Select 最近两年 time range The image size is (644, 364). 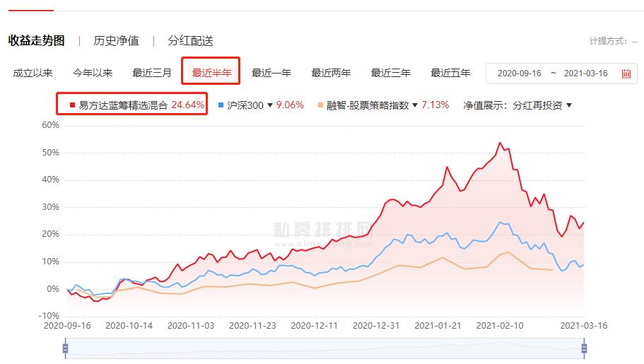[331, 73]
